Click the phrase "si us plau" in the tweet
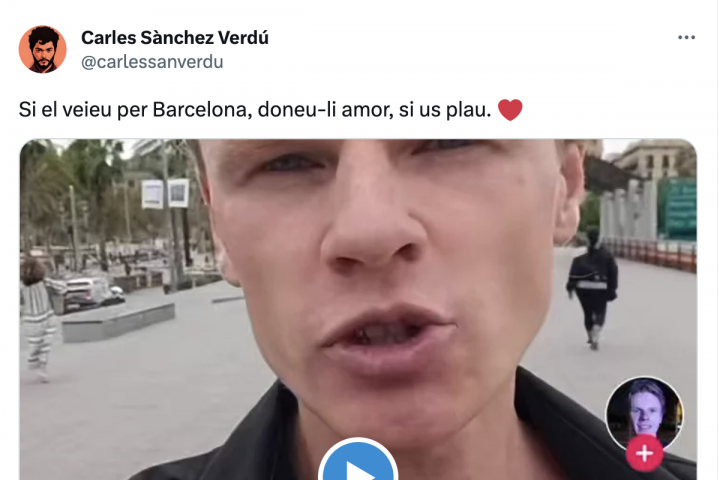720x480 pixels. coord(444,110)
